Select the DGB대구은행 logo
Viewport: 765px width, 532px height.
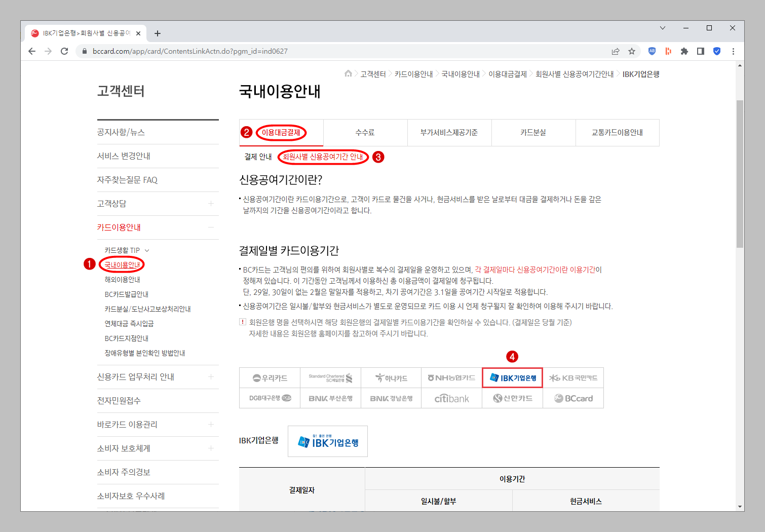click(270, 398)
